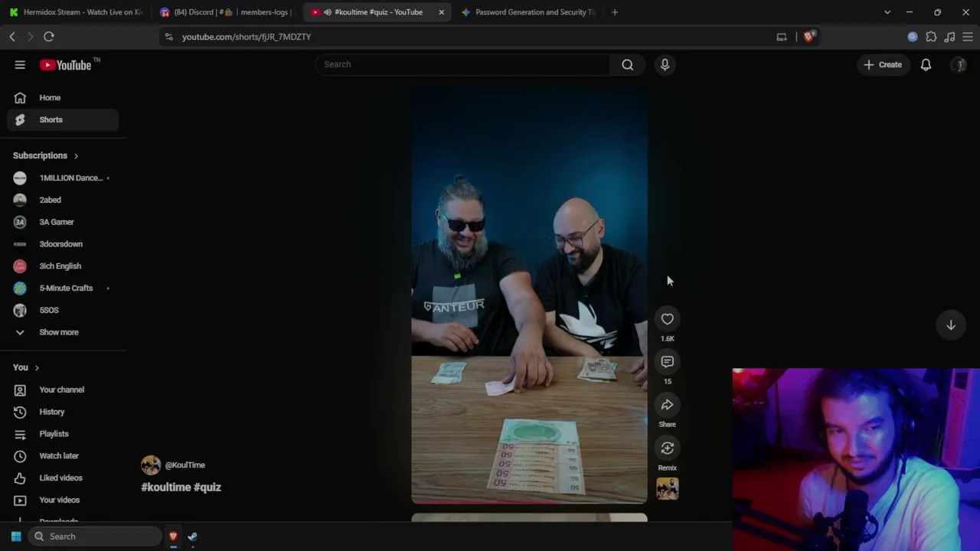The image size is (980, 551).
Task: Click the cast/screen icon in the address bar
Action: [782, 37]
